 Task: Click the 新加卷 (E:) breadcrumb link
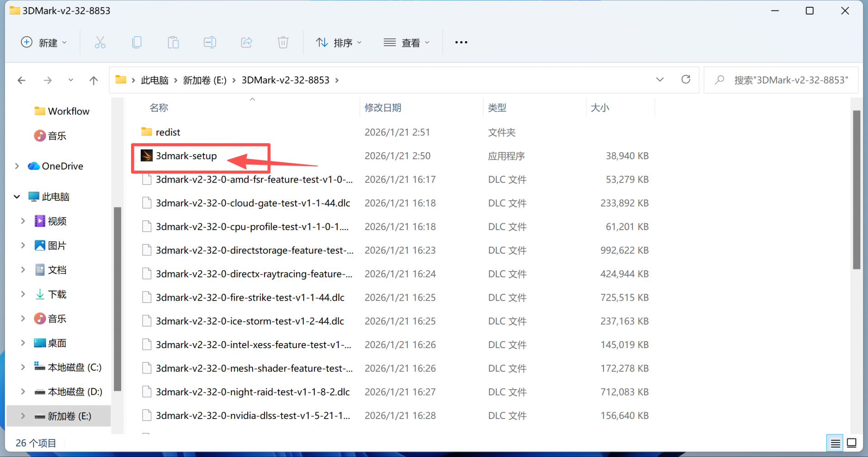click(204, 80)
